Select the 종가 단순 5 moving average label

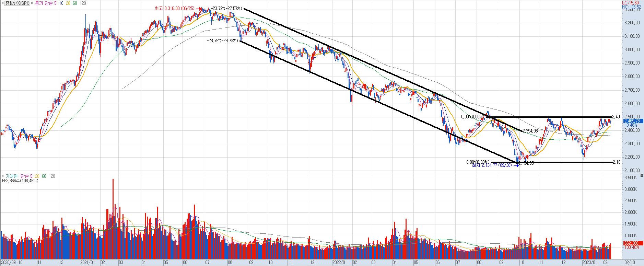point(46,3)
